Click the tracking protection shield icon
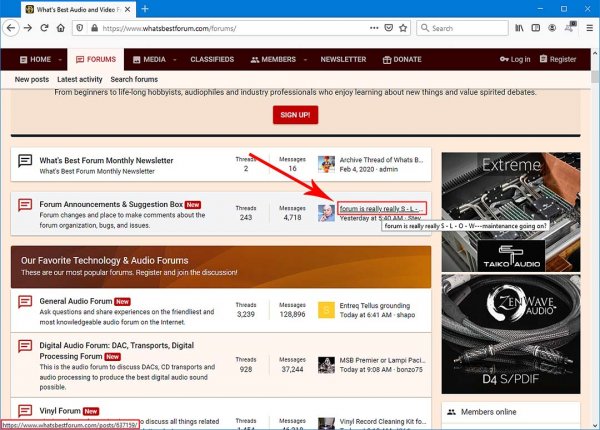Viewport: 600px width, 430px height. [80, 28]
